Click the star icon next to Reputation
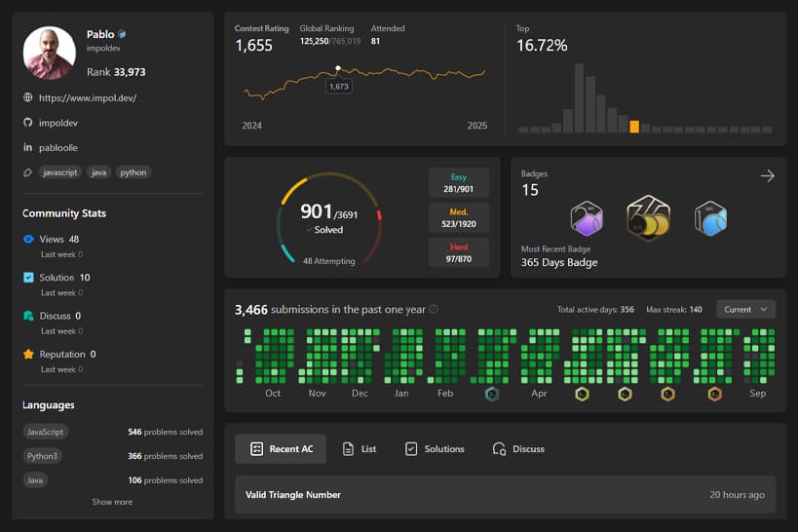The image size is (798, 532). [29, 355]
